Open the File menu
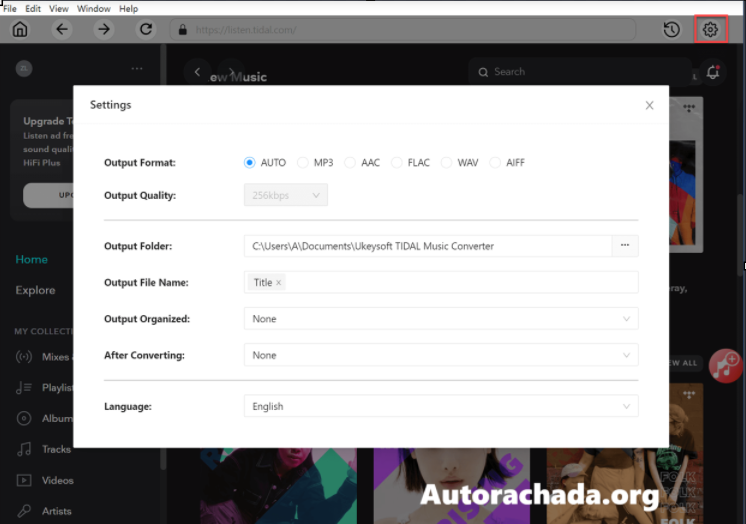 click(x=10, y=8)
